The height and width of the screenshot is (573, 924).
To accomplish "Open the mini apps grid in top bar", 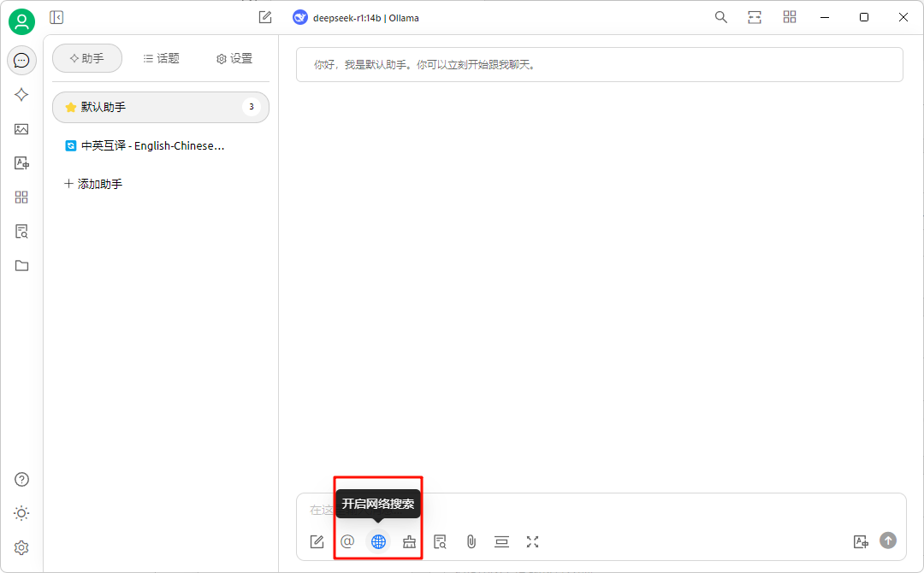I will 790,17.
